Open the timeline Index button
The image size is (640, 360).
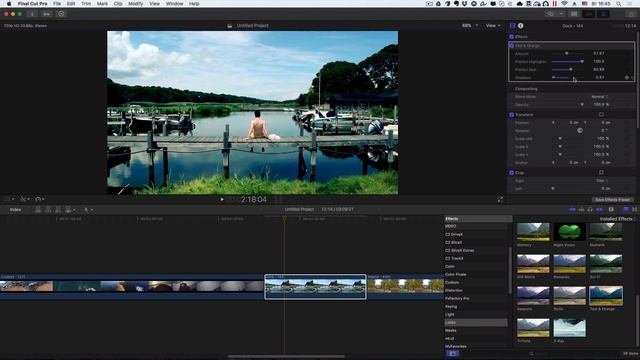point(16,210)
